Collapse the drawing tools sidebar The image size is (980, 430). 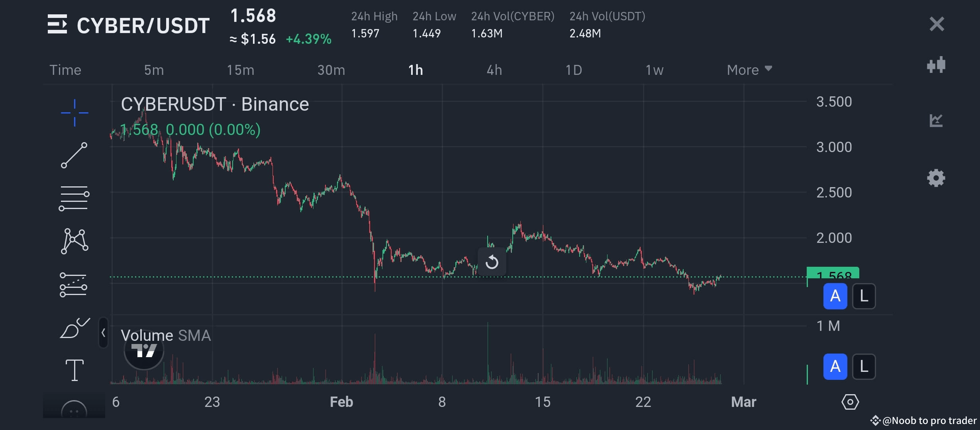point(103,333)
